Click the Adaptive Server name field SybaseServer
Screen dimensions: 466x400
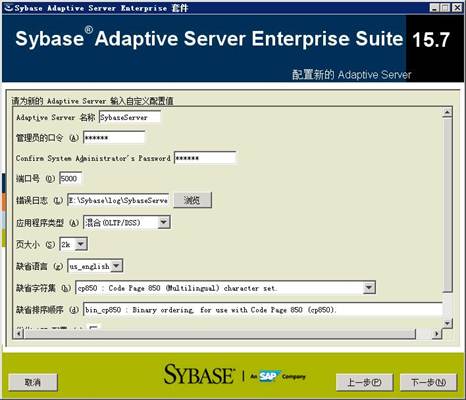(130, 117)
